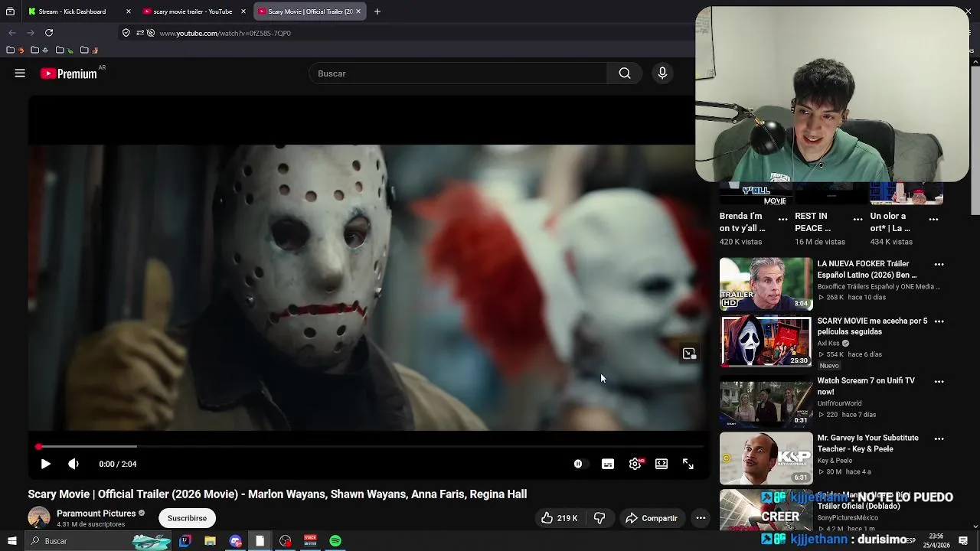This screenshot has height=551, width=980.
Task: Close the Kick Dashboard tab
Action: tap(129, 11)
